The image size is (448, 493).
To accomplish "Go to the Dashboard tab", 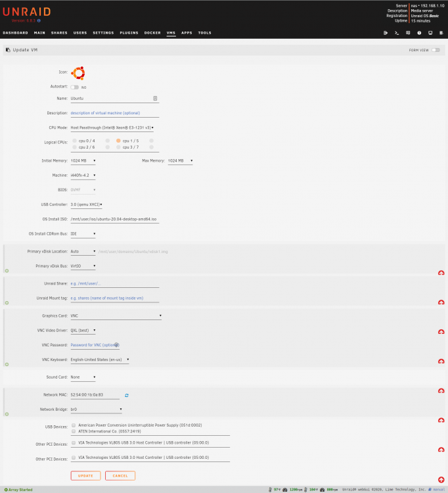I will point(15,33).
